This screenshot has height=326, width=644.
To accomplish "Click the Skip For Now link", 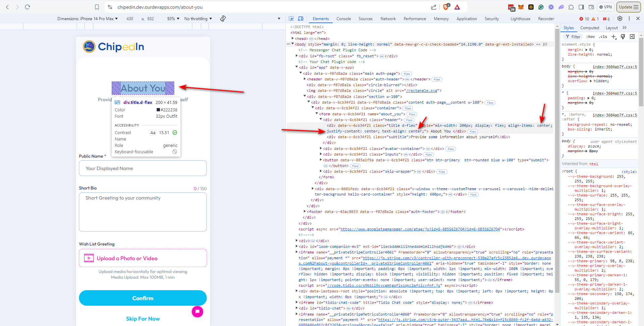I will (x=143, y=319).
